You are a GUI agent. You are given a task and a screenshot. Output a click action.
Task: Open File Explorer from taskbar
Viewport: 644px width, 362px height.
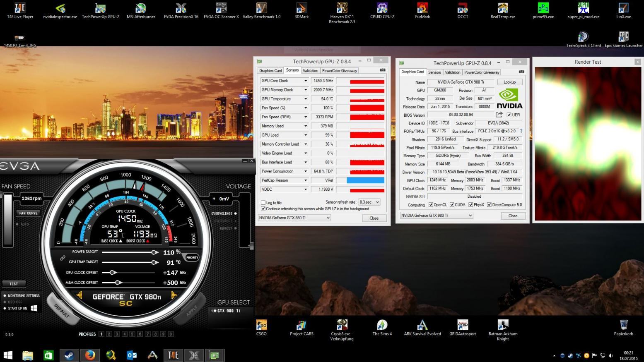28,355
